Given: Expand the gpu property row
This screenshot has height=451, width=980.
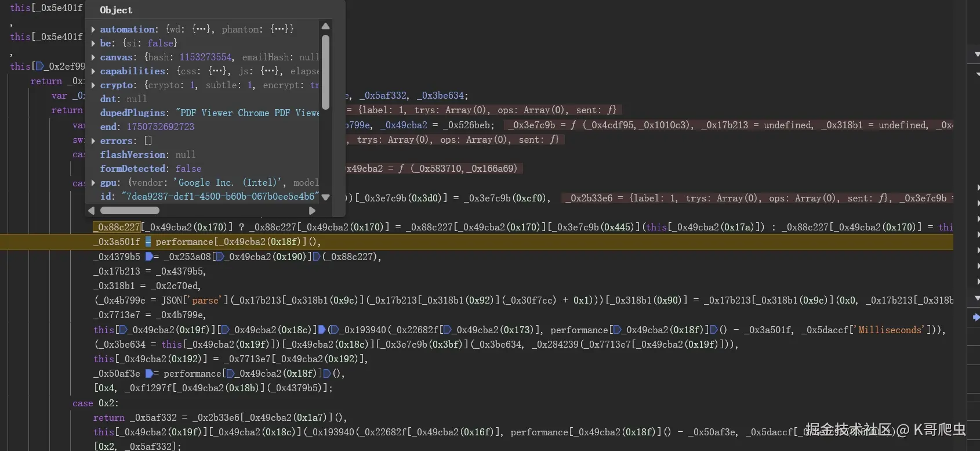Looking at the screenshot, I should pos(93,182).
